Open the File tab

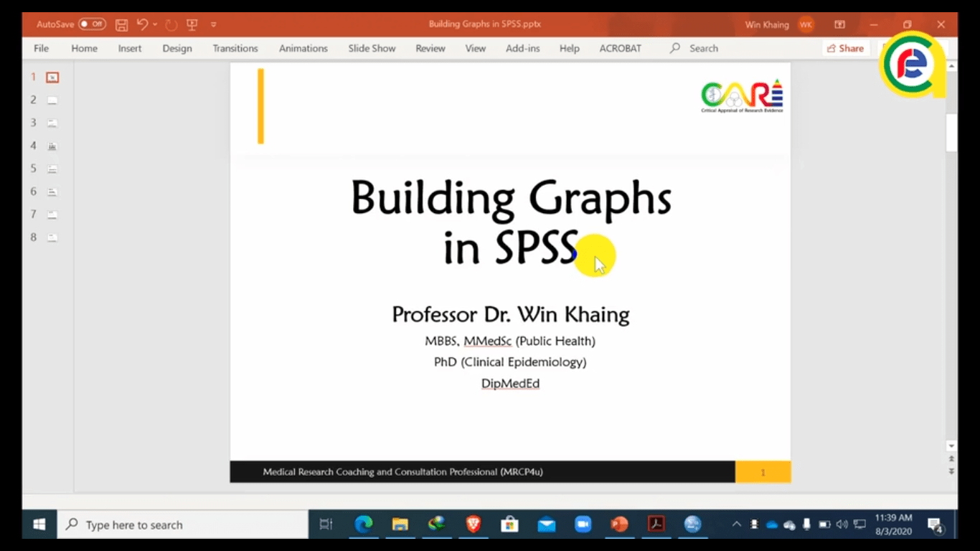pos(42,48)
